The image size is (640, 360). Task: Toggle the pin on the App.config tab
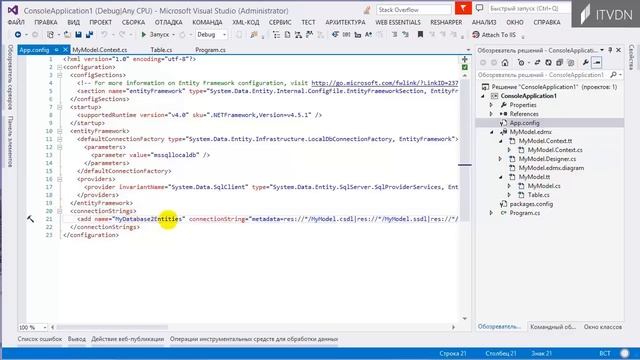[56, 50]
